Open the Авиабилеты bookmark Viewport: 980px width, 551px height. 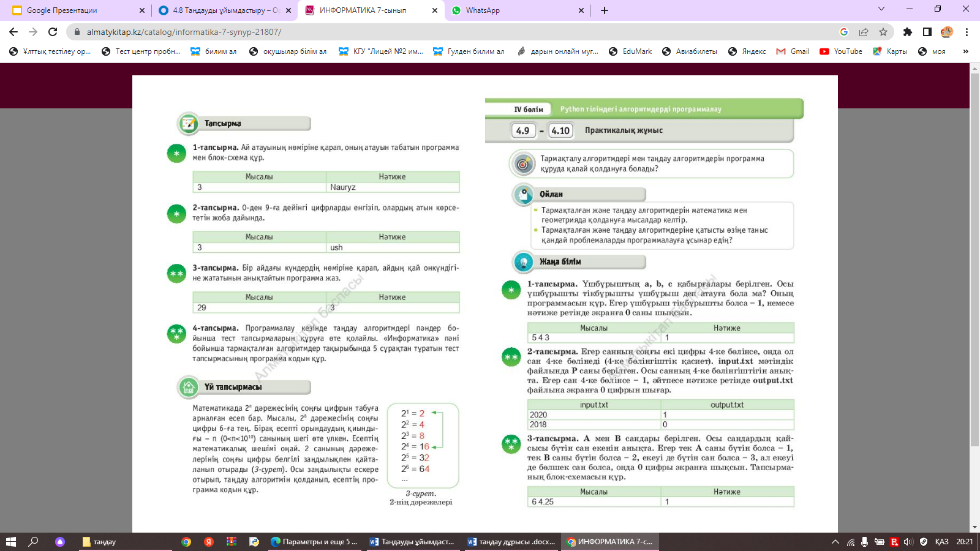690,51
